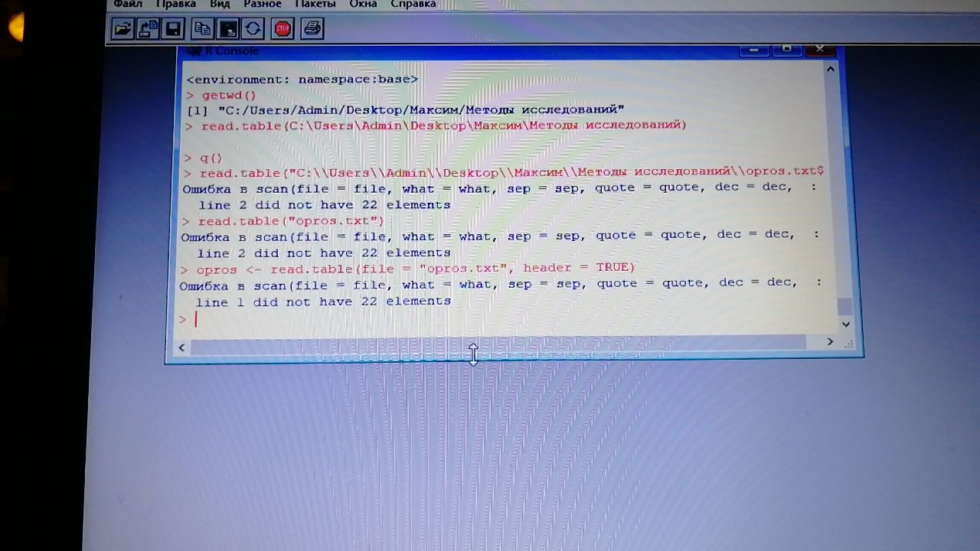Stop current computation with the STOP icon
Viewport: 980px width, 551px height.
[x=283, y=29]
